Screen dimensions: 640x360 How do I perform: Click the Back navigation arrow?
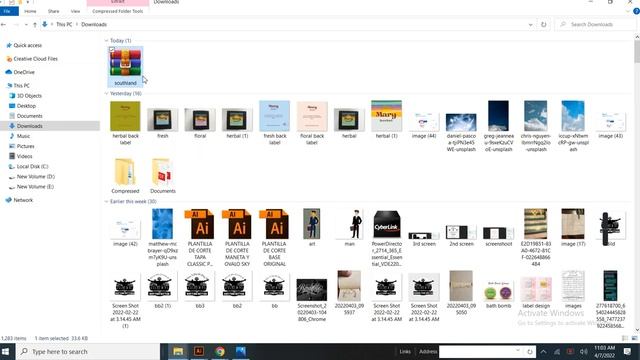(4, 24)
